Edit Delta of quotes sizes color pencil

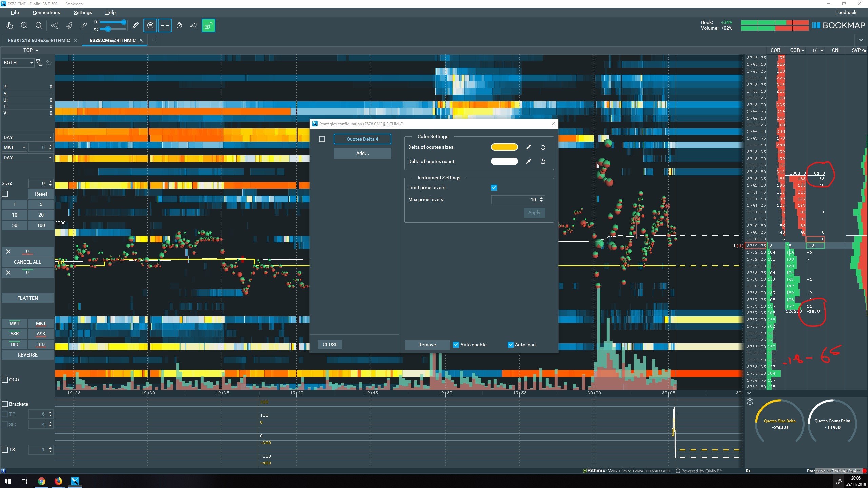click(528, 147)
